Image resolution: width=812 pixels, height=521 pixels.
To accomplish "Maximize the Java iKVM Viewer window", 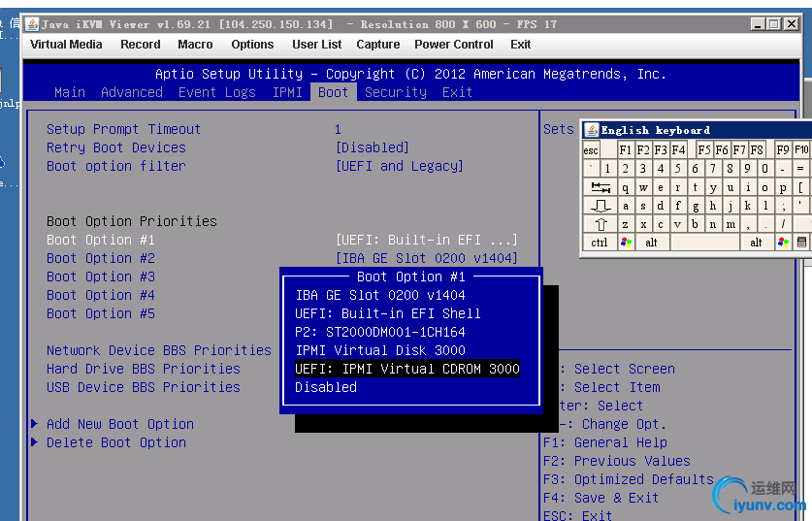I will [774, 24].
